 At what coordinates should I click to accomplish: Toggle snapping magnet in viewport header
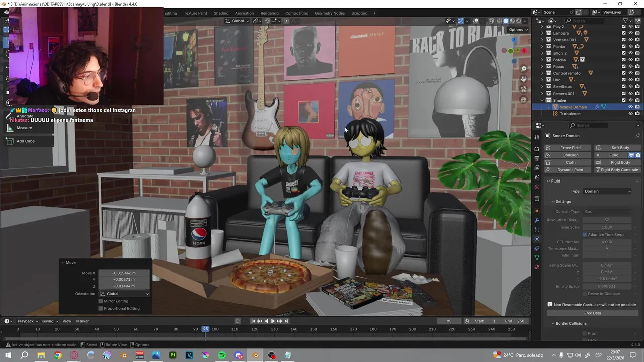pos(267,21)
